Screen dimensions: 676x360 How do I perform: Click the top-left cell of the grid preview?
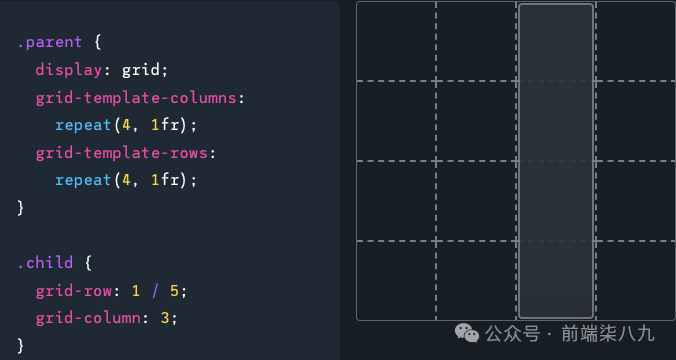point(396,41)
